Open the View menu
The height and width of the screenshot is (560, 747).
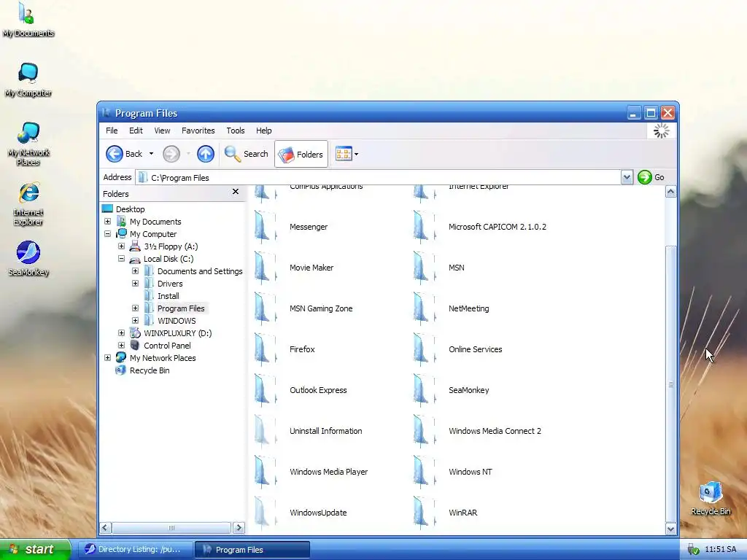pyautogui.click(x=162, y=131)
